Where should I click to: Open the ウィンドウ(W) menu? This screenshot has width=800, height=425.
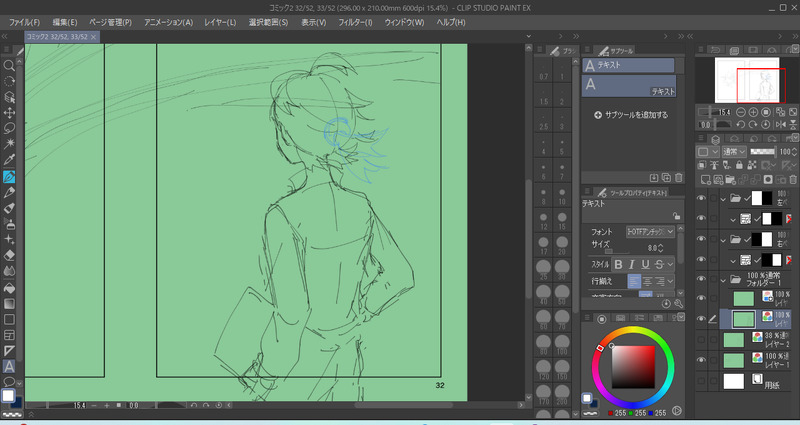(x=404, y=22)
